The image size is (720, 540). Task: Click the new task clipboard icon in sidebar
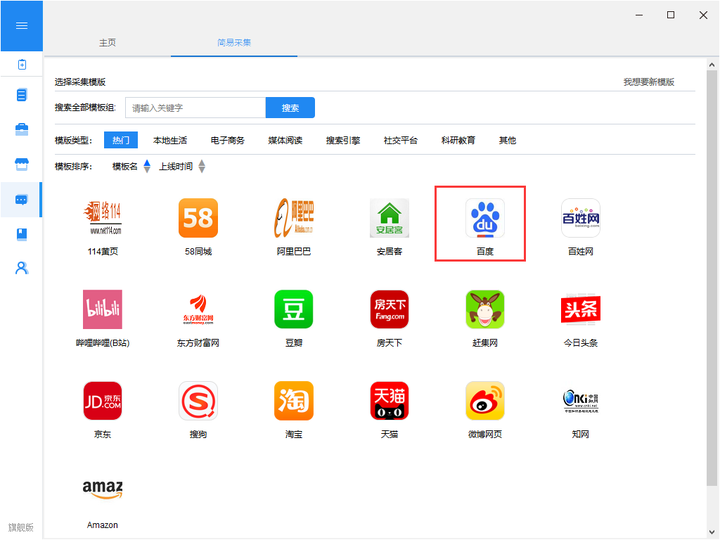tap(22, 65)
